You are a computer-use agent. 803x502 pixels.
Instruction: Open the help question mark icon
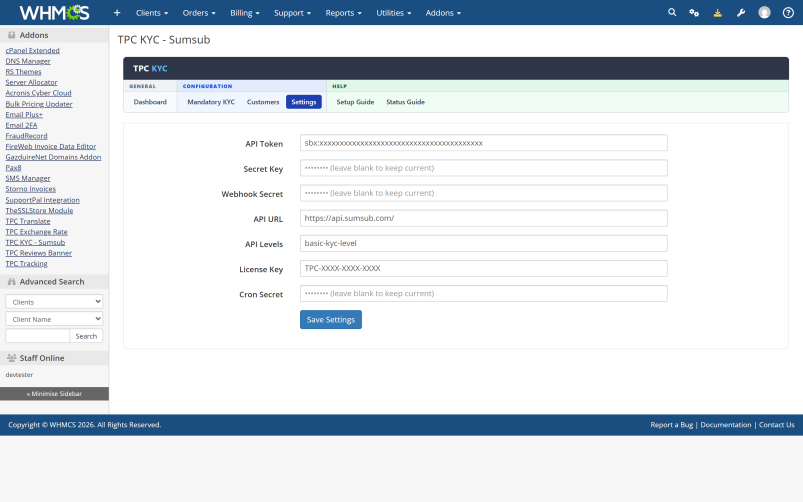pyautogui.click(x=788, y=13)
